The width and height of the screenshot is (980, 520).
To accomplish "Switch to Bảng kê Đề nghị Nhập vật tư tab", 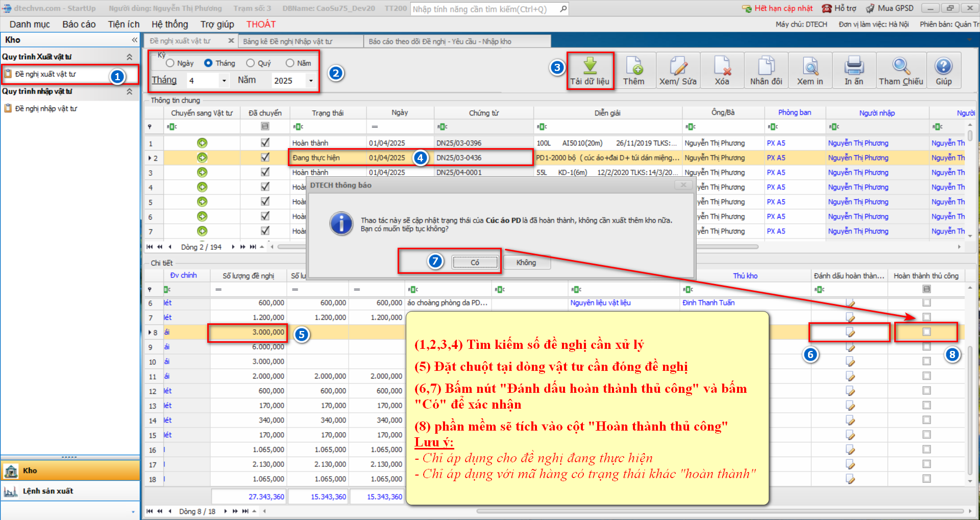I will tap(287, 41).
